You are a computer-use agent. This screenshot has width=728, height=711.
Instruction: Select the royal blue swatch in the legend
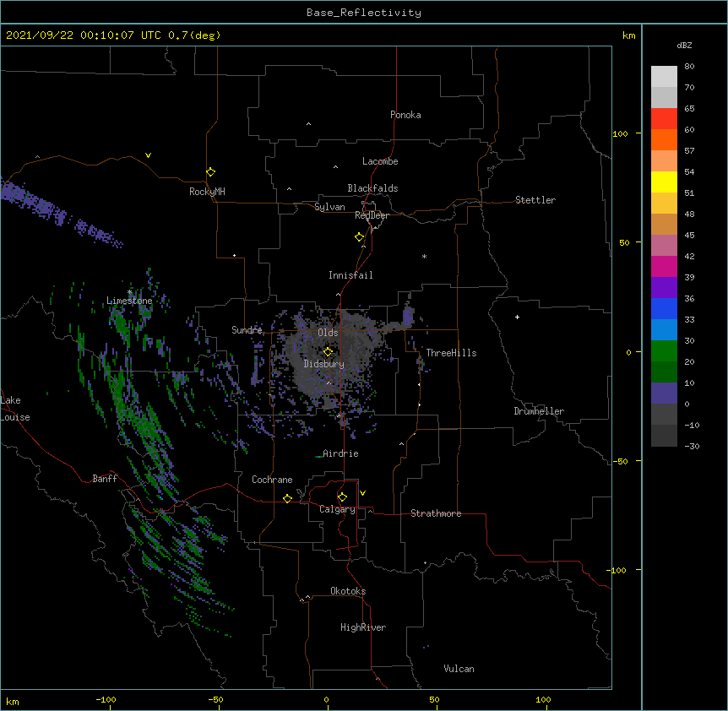coord(664,308)
